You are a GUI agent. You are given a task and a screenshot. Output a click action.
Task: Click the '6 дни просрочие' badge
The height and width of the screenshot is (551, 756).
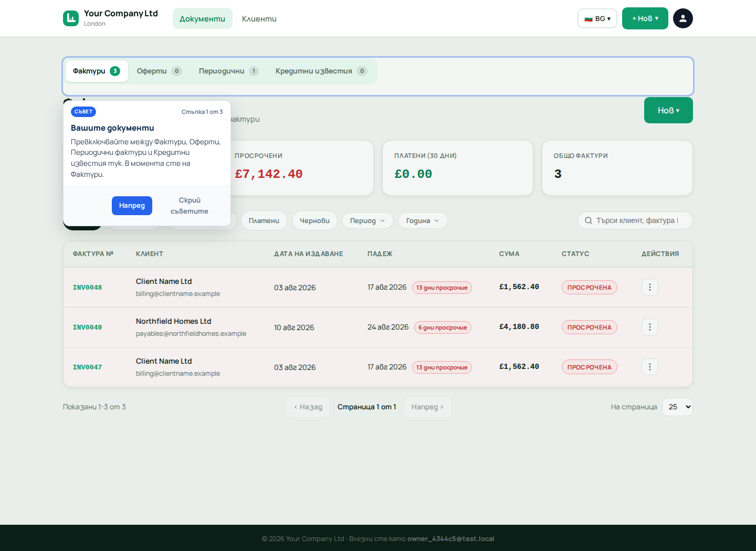(443, 327)
